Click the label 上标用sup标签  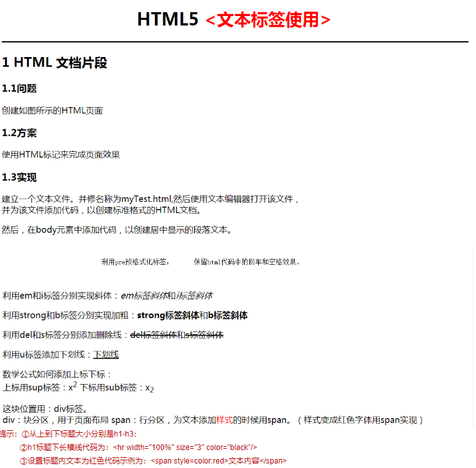[35, 388]
